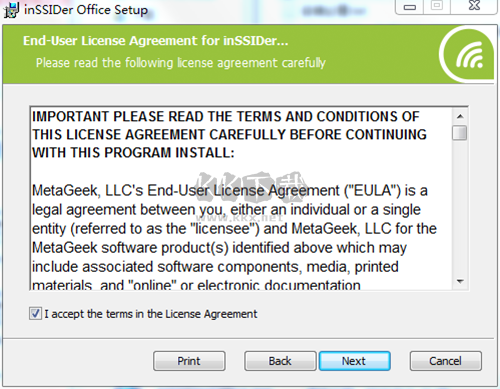Click the scrollbar up arrow in license box
The height and width of the screenshot is (389, 500).
click(x=460, y=116)
